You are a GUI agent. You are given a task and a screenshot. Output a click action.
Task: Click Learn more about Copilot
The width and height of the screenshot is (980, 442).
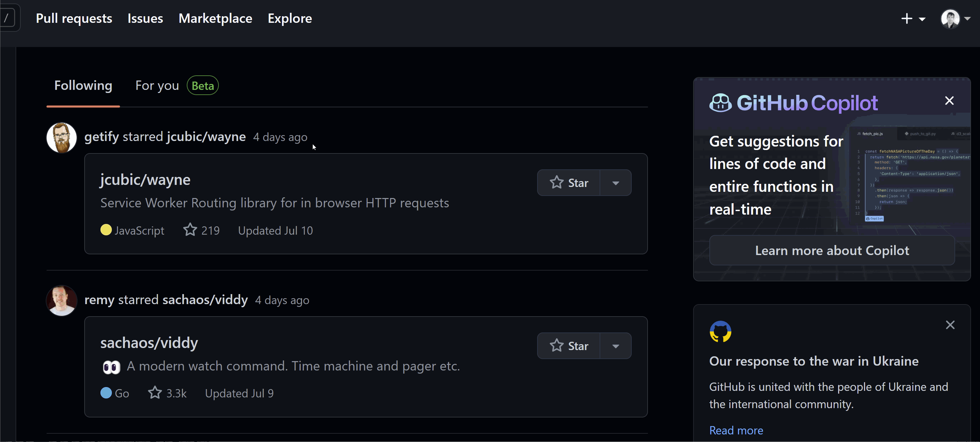coord(832,250)
